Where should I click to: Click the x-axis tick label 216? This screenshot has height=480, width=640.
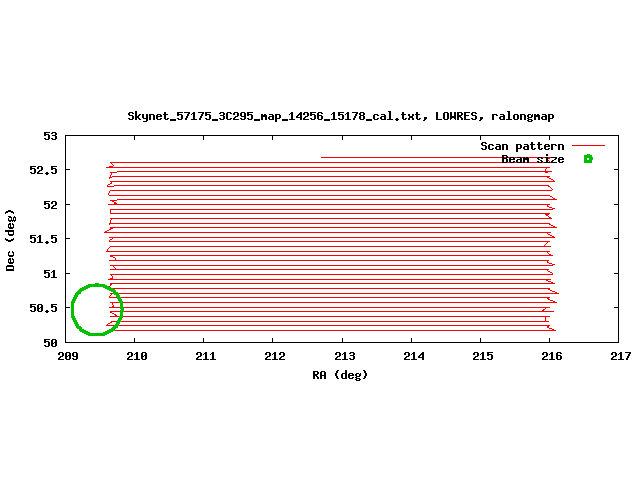[x=551, y=356]
